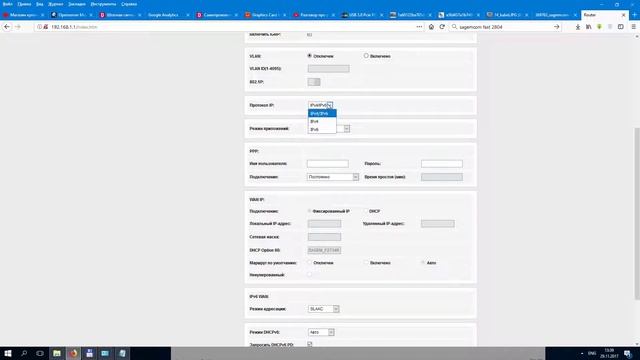This screenshot has width=640, height=360.
Task: Click the Удаленный IP-адрес field
Action: tap(438, 224)
